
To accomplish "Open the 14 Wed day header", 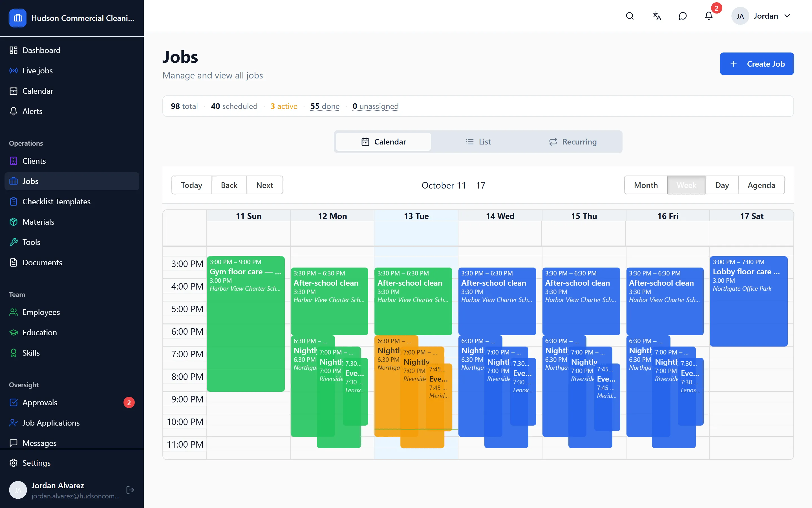I will (x=500, y=216).
